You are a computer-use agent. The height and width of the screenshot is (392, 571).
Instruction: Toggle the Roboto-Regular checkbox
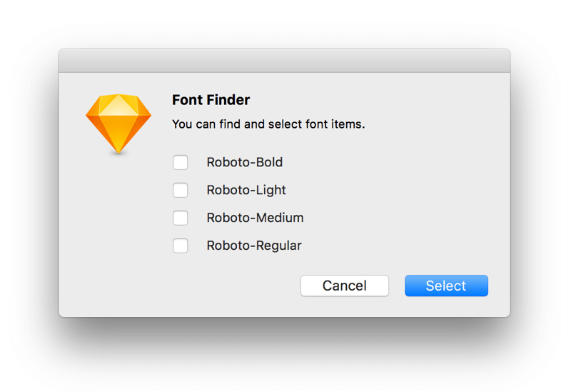[x=181, y=246]
